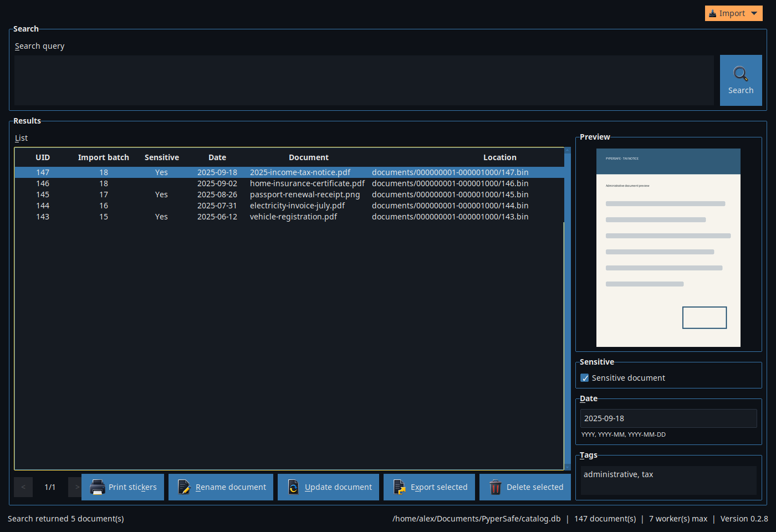Click the Tags field with administrative, tax
Image resolution: width=776 pixels, height=532 pixels.
click(x=668, y=480)
